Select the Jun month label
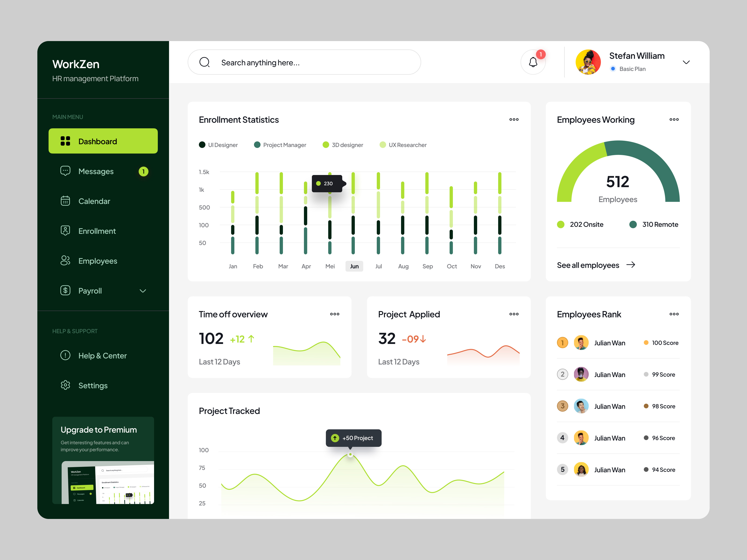Image resolution: width=747 pixels, height=560 pixels. point(354,266)
